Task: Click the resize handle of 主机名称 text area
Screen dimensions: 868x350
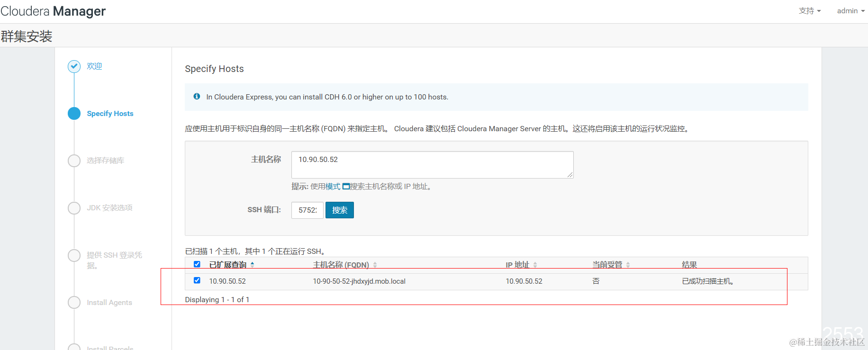Action: (x=570, y=175)
